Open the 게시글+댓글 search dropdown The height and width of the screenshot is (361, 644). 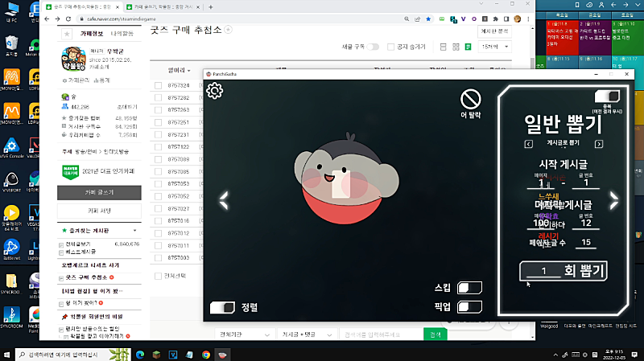pyautogui.click(x=307, y=334)
